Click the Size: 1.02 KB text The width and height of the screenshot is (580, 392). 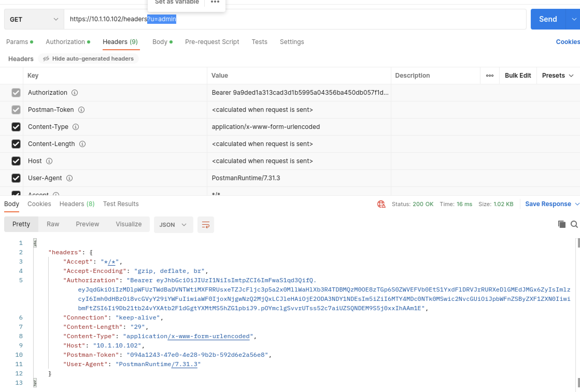[496, 204]
